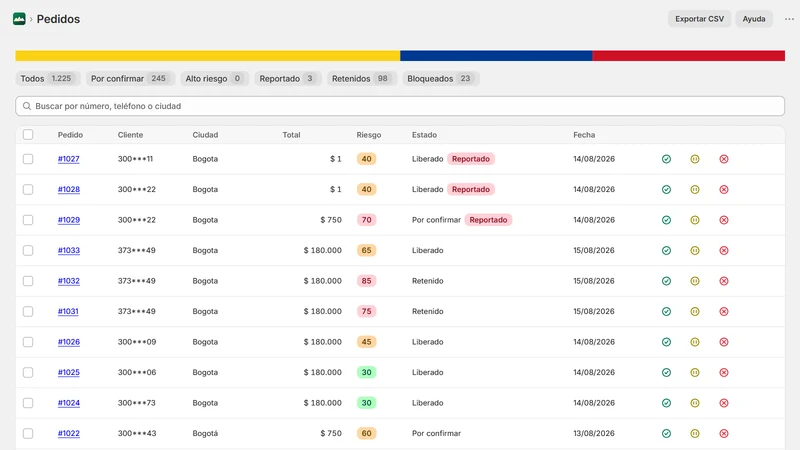Click the Pedidos page title

(58, 19)
